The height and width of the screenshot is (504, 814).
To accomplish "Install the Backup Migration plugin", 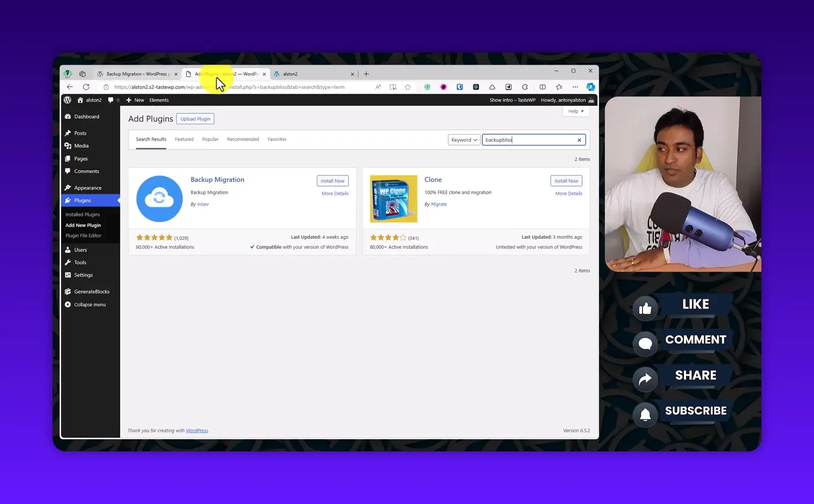I will [332, 181].
